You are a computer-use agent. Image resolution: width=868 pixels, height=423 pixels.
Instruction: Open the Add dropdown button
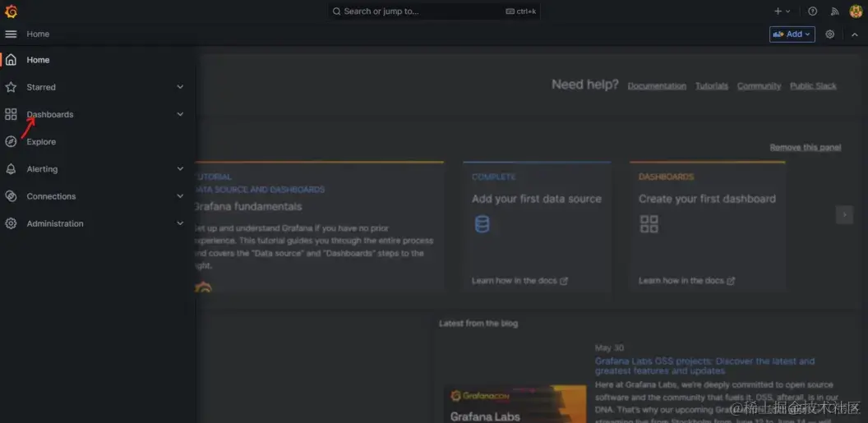tap(792, 34)
